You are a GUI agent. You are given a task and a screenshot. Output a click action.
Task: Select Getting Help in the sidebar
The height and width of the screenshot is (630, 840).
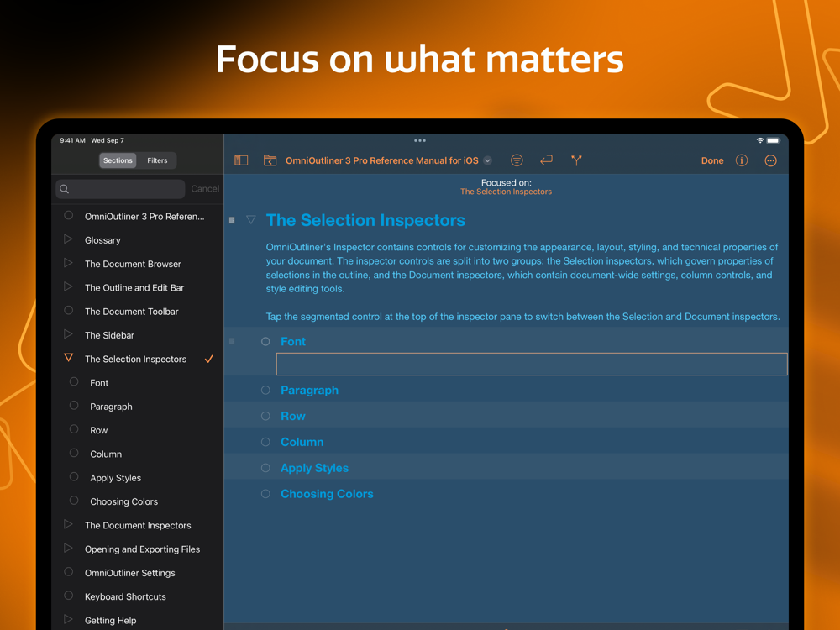click(x=110, y=621)
